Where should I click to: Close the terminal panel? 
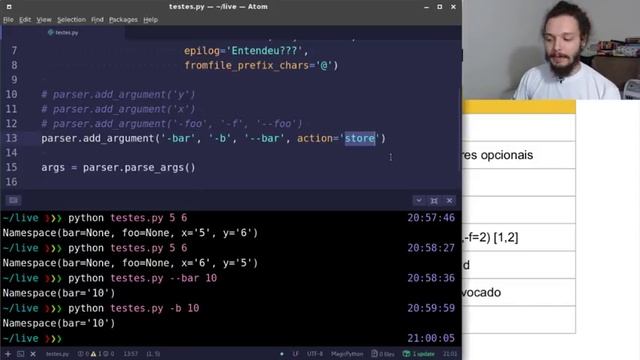[x=449, y=200]
